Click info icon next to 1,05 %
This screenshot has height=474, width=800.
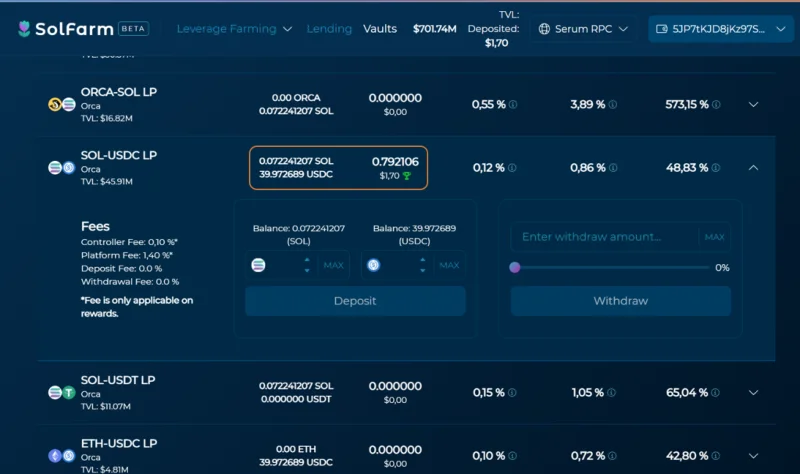click(611, 393)
